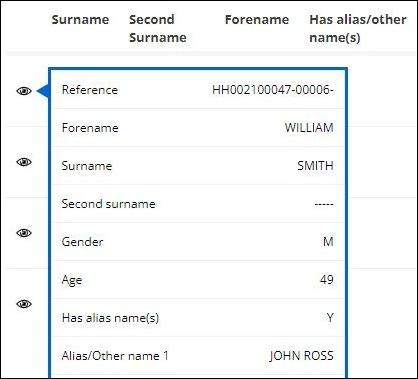
Task: Click the alias value JOHN ROSS
Action: click(x=302, y=356)
